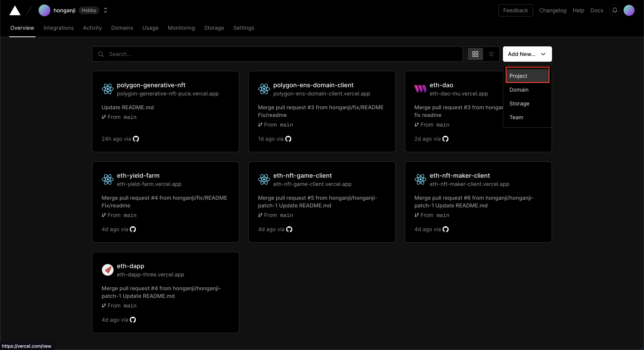Visit polygon-ens-domain-client.vercel.app
The height and width of the screenshot is (350, 644).
tap(321, 94)
